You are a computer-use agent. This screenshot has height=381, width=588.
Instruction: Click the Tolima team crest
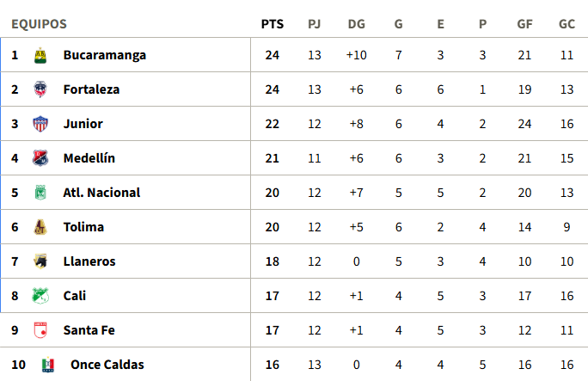click(40, 227)
